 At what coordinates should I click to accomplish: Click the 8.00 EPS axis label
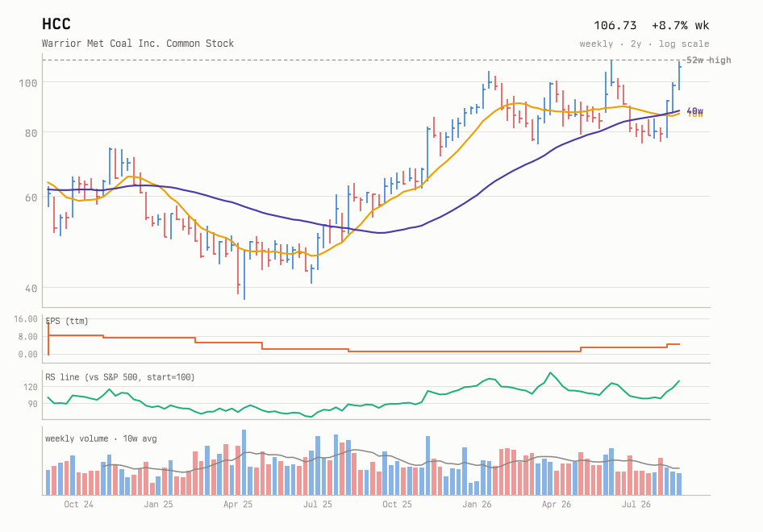pyautogui.click(x=27, y=336)
